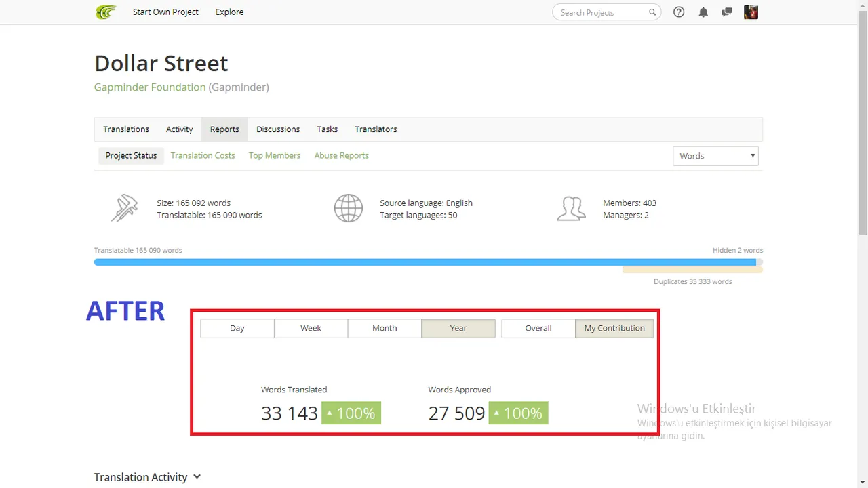Select Project Status sub-tab
868x488 pixels.
131,155
